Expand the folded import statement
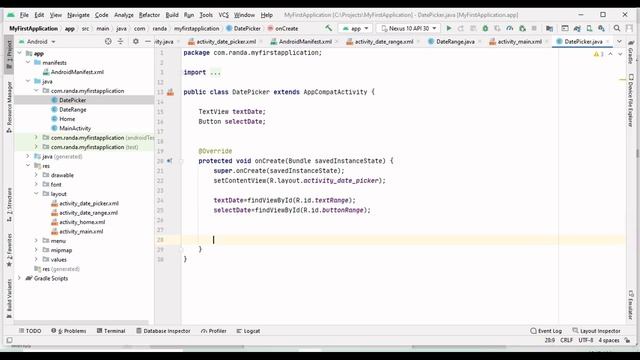 (215, 72)
